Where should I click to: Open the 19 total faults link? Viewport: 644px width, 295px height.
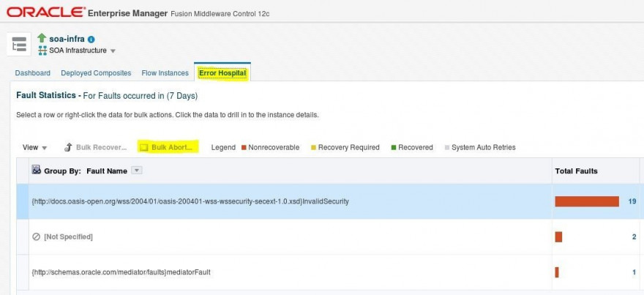pyautogui.click(x=632, y=201)
